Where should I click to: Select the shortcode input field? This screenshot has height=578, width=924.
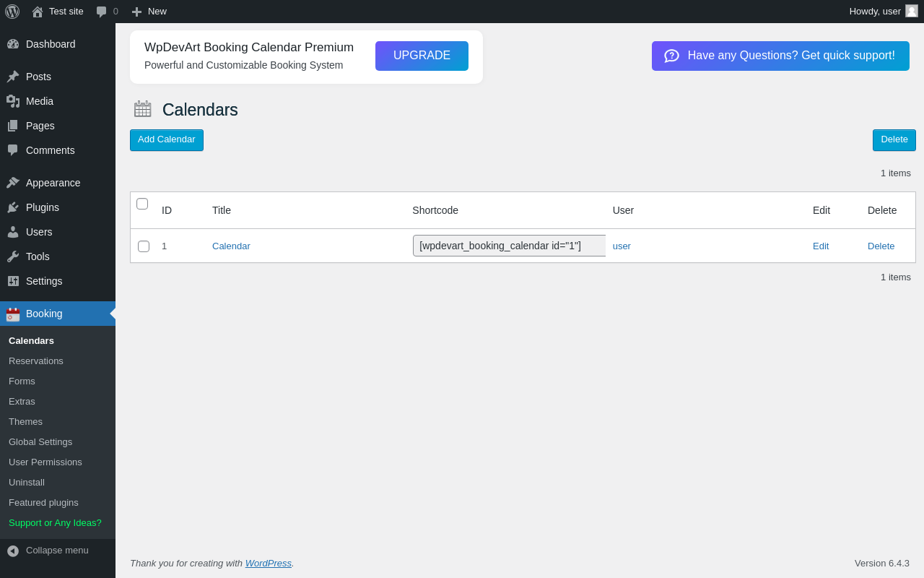pos(510,246)
